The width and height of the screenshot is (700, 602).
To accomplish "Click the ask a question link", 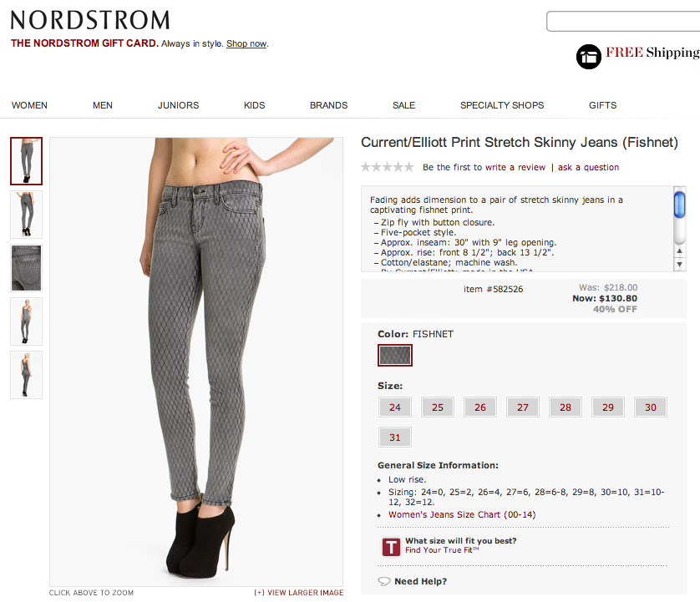I will point(588,167).
